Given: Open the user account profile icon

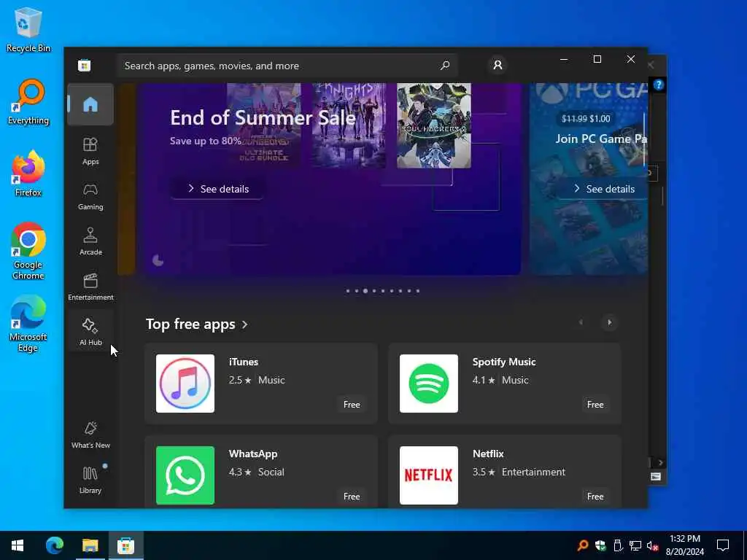Looking at the screenshot, I should (x=498, y=65).
